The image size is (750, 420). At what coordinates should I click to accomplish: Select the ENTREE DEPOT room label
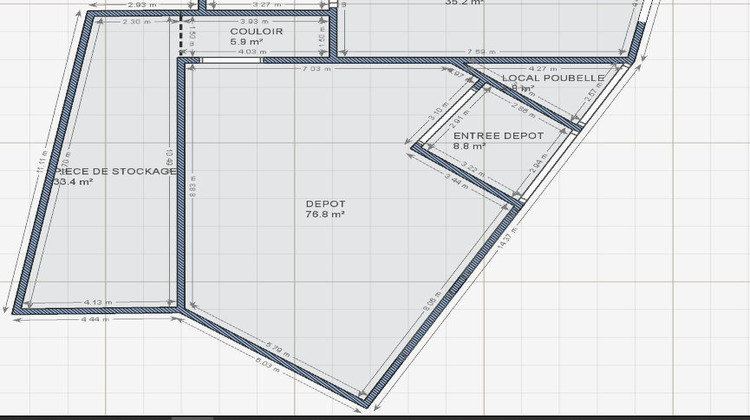tap(497, 135)
